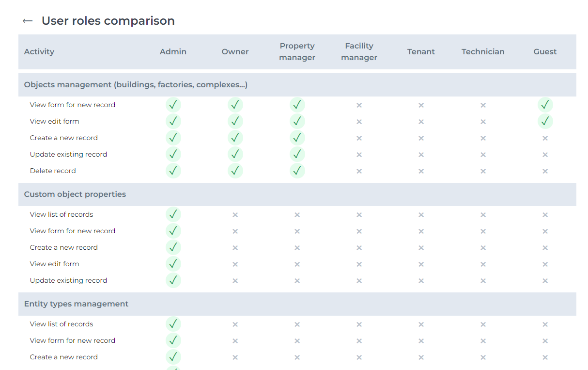Select the Custom object properties section header
588x370 pixels.
(75, 194)
